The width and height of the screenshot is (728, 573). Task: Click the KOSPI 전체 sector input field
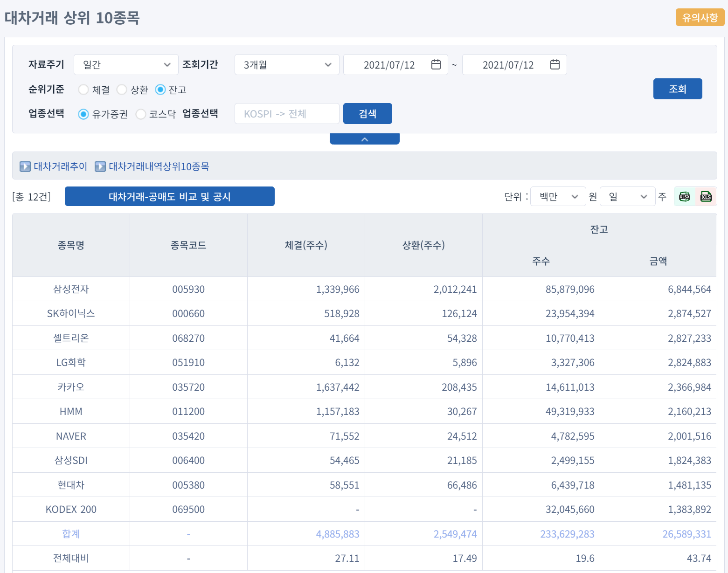(x=286, y=114)
